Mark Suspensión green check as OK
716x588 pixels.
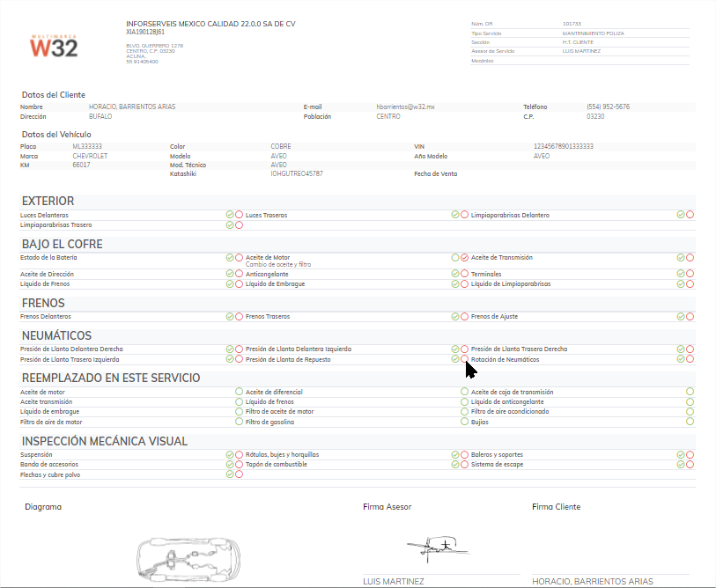230,455
